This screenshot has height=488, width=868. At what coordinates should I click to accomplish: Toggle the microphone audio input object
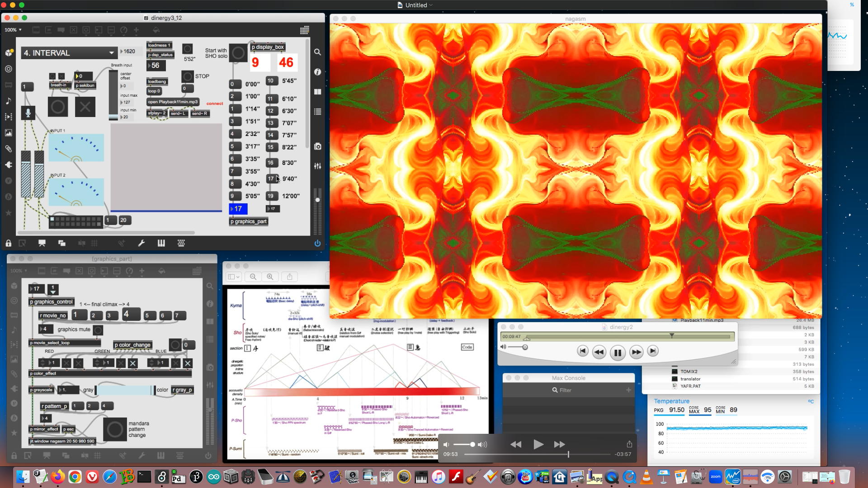pyautogui.click(x=28, y=113)
